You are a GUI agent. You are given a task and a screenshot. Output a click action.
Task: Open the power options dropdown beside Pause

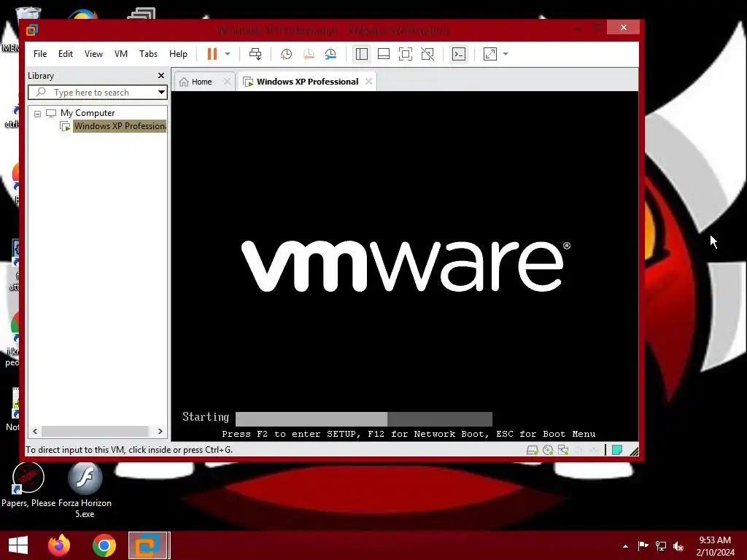[x=228, y=54]
